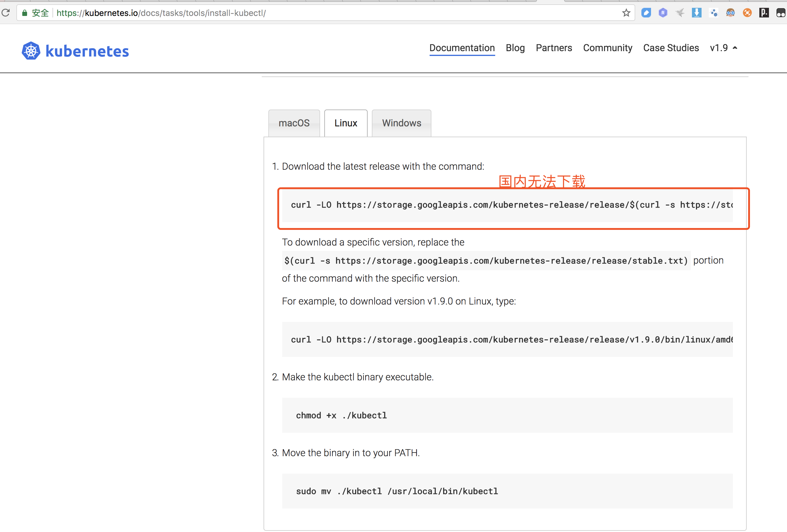Viewport: 787px width, 532px height.
Task: Open the blue pencil tag extension
Action: (x=646, y=13)
